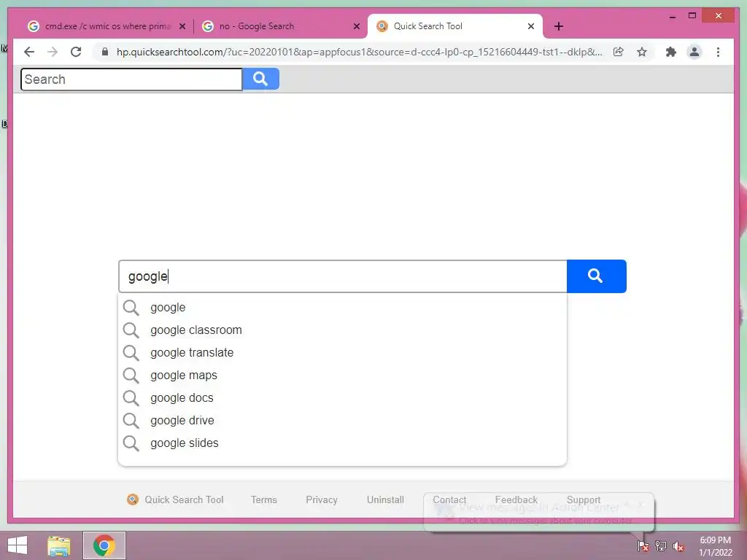
Task: Select the Quick Search Tool tab
Action: pos(455,26)
